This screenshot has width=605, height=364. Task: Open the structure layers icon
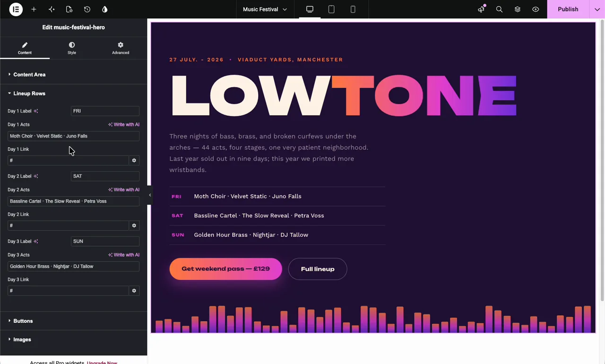(518, 9)
